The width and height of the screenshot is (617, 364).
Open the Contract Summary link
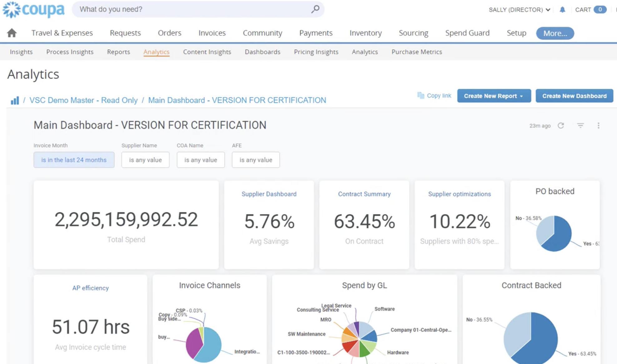coord(364,194)
